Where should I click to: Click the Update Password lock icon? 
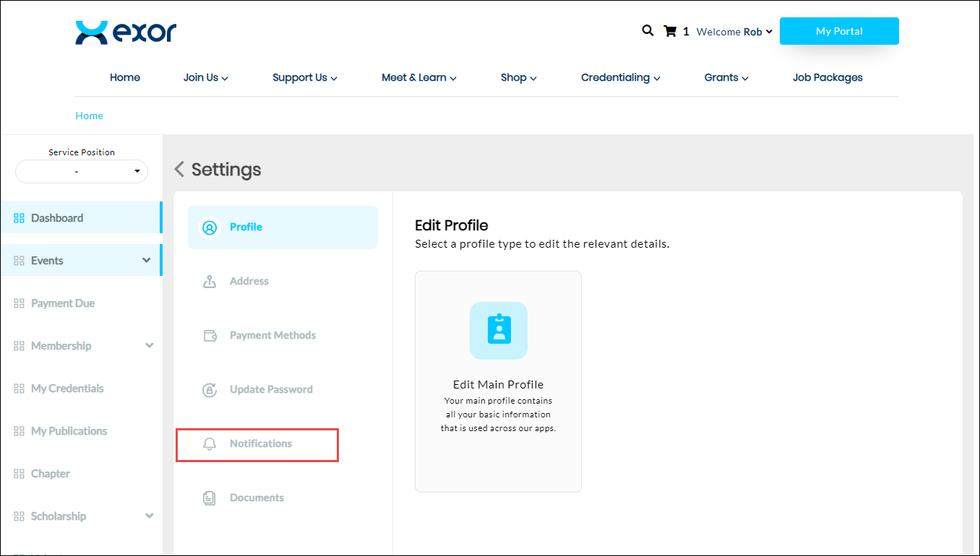coord(210,390)
